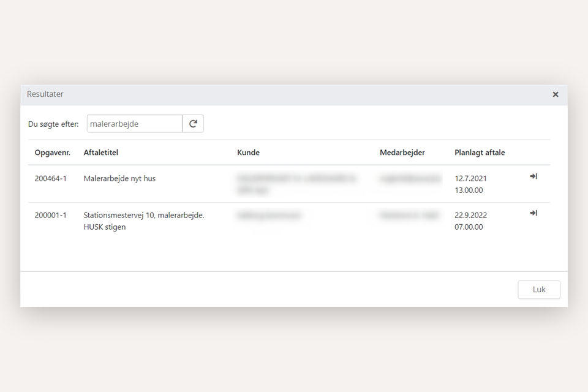The image size is (588, 392).
Task: Click the planned date 22.9.2022
Action: (x=470, y=216)
